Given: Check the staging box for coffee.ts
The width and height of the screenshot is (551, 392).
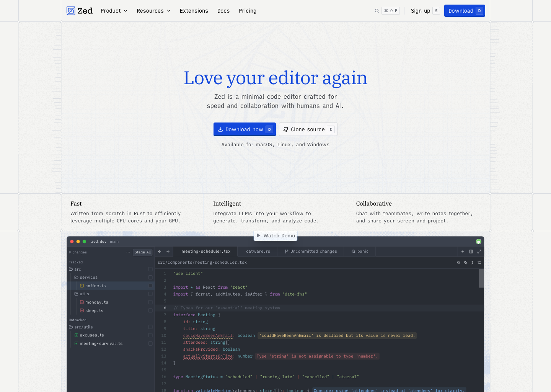Looking at the screenshot, I should click(150, 286).
